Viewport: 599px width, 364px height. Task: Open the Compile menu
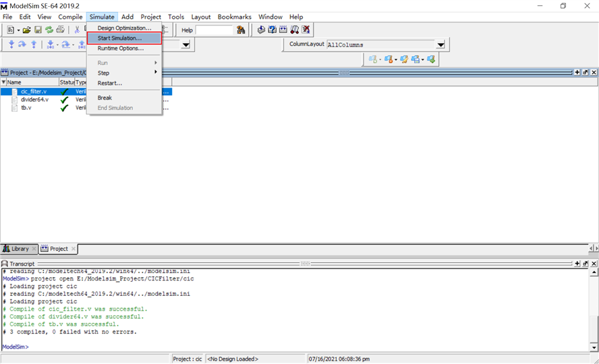coord(70,17)
